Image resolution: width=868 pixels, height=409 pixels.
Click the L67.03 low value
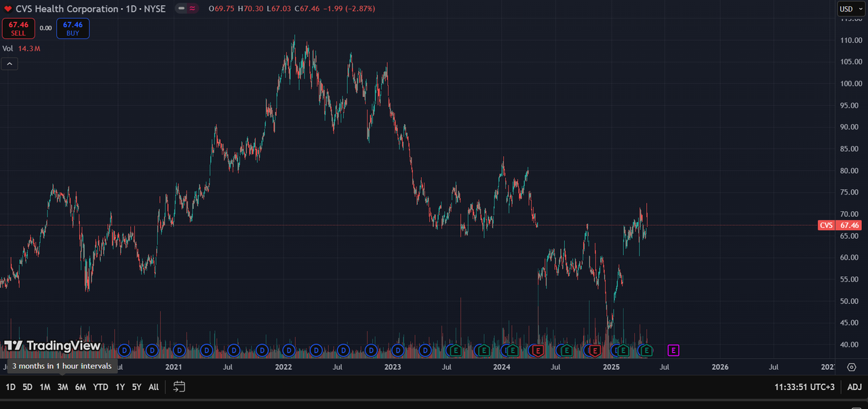click(x=279, y=9)
